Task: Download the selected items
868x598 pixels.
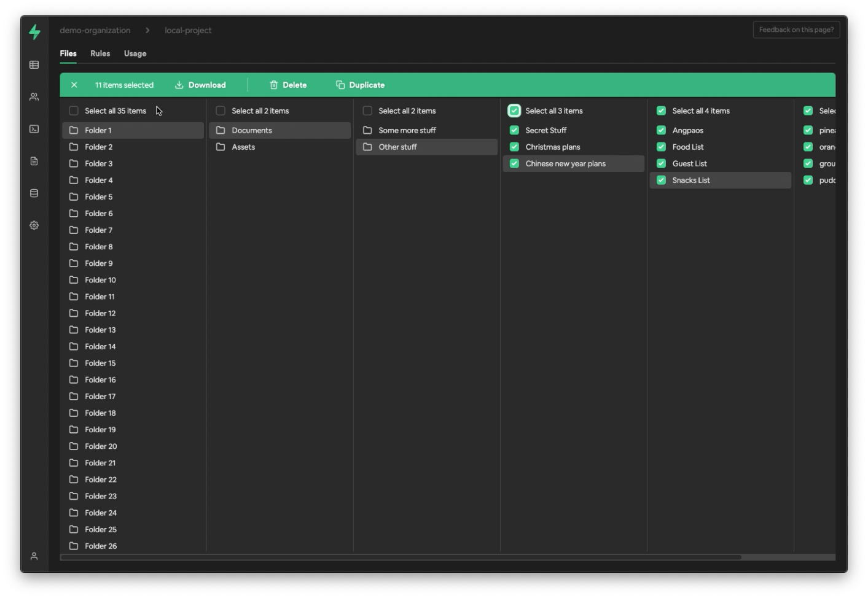Action: click(201, 85)
